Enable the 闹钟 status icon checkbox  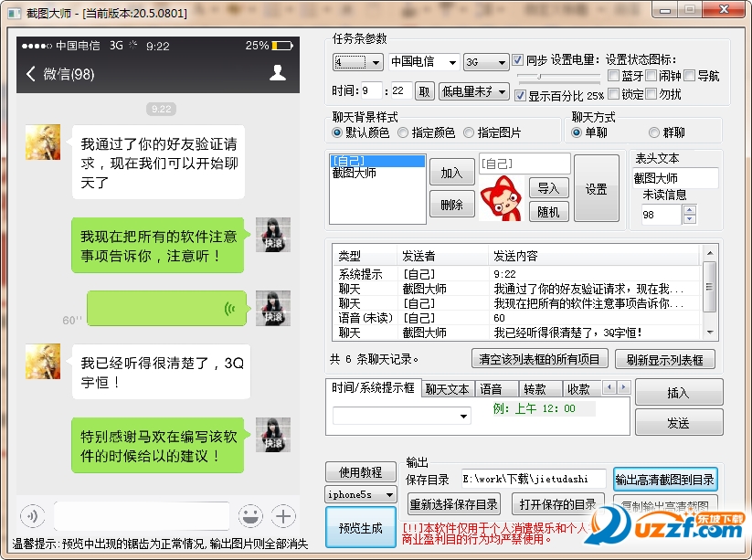[x=651, y=75]
